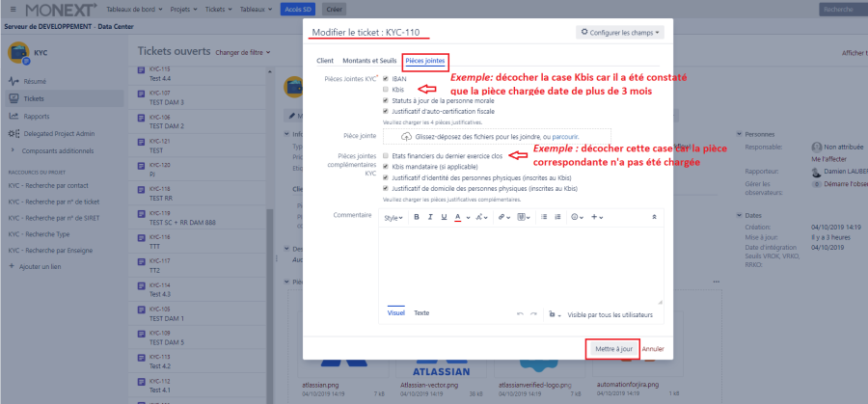Open the emoji picker in comment toolbar
The width and height of the screenshot is (868, 404).
pyautogui.click(x=574, y=217)
